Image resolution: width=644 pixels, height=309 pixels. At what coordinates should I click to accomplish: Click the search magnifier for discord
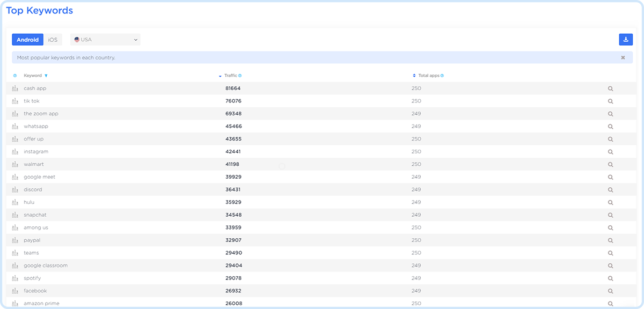click(610, 190)
